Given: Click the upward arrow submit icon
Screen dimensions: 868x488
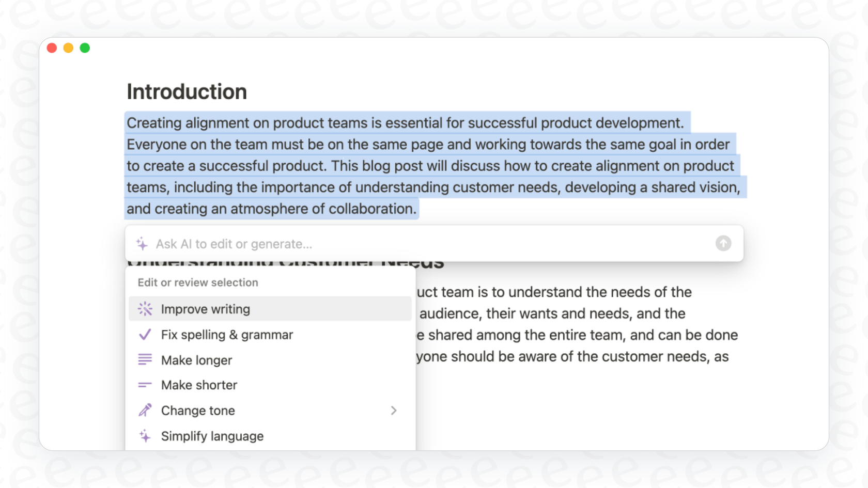Looking at the screenshot, I should (x=723, y=243).
